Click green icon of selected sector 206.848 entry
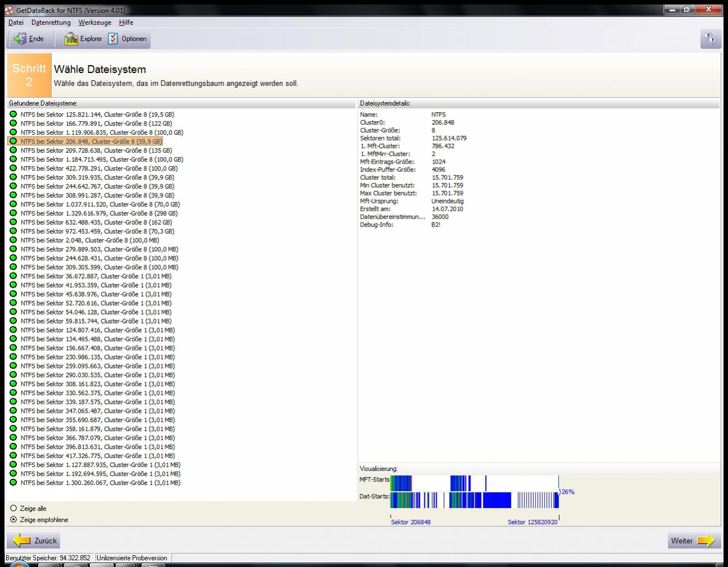The width and height of the screenshot is (728, 567). [13, 141]
